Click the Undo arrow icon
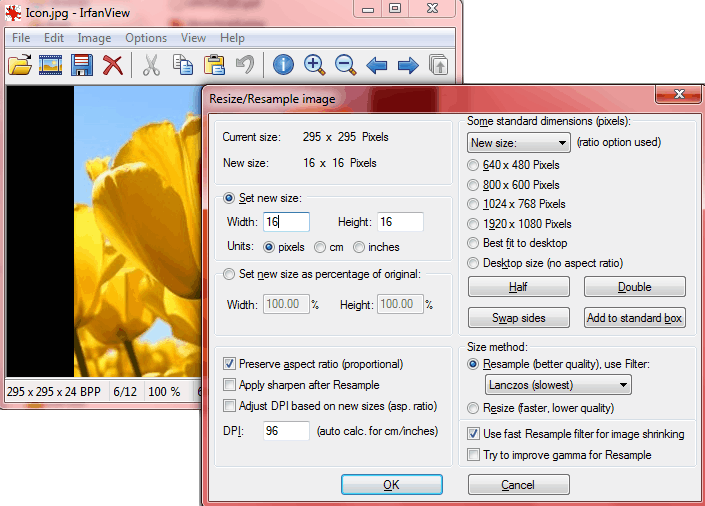Viewport: 705px width, 506px height. 245,66
